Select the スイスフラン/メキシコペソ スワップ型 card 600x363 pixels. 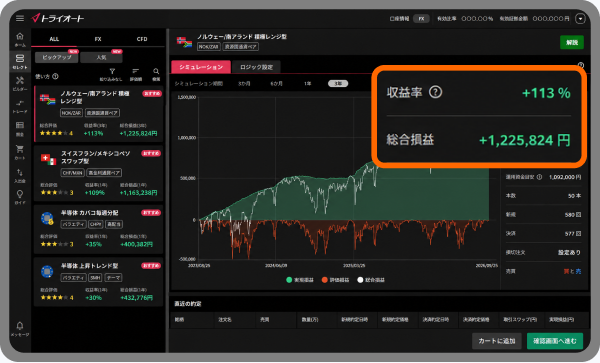tap(98, 173)
